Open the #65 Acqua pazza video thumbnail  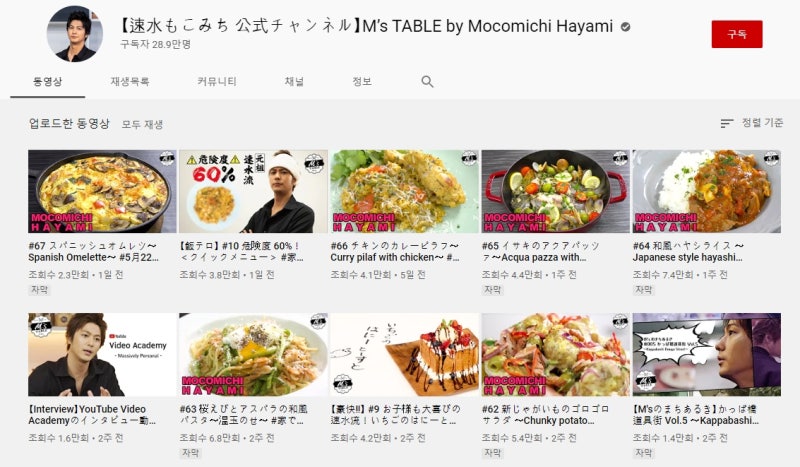coord(556,191)
